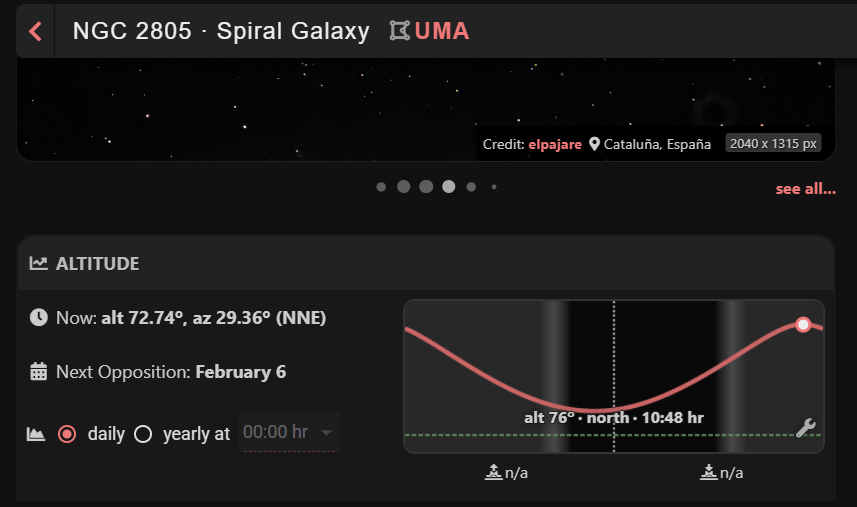Select the daily radio button
Screen dimensions: 857x507
point(67,434)
